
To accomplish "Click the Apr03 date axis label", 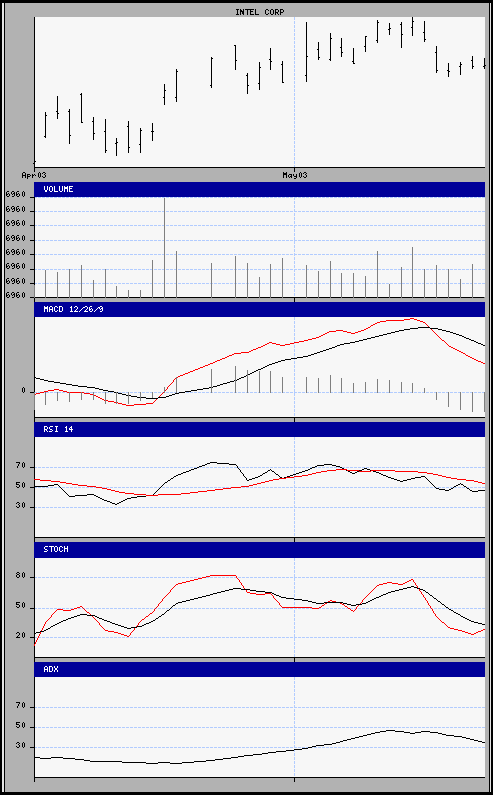I will pos(34,175).
